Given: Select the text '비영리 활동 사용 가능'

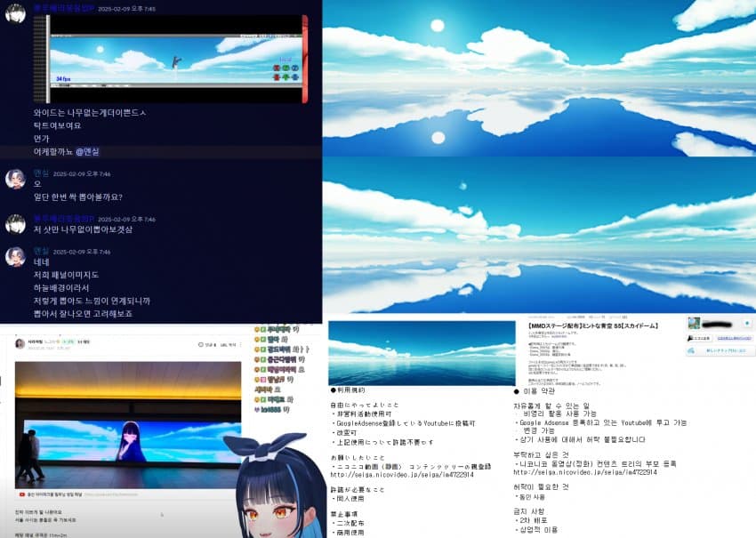Looking at the screenshot, I should click(559, 414).
